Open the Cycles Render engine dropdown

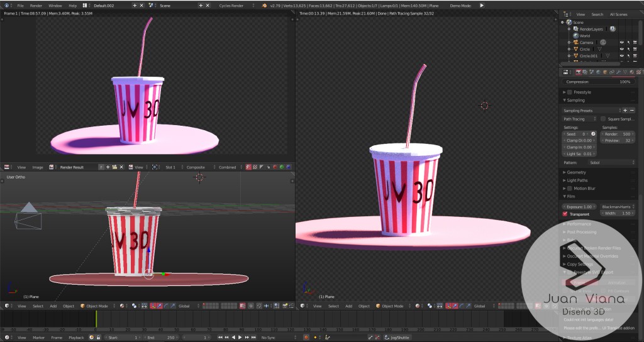tap(233, 5)
